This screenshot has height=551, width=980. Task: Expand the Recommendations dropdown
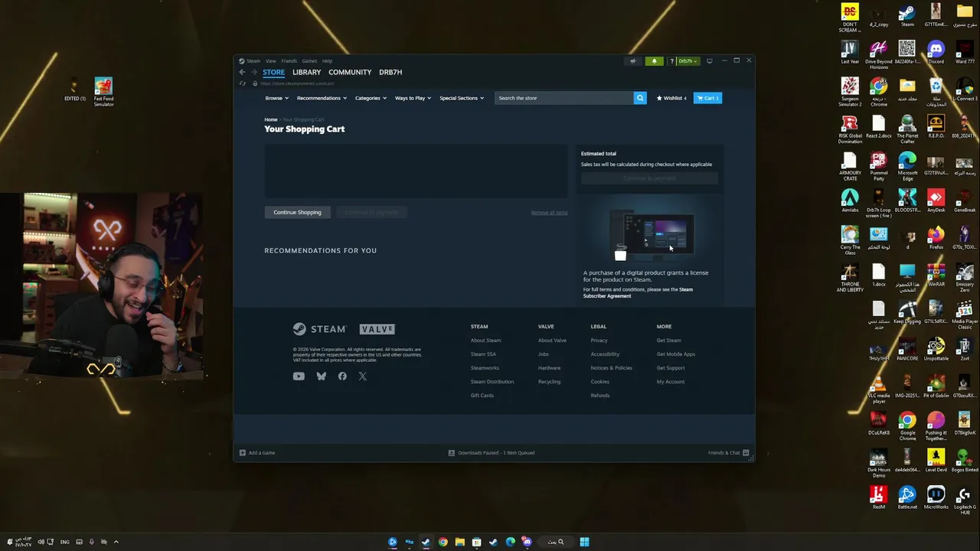click(322, 98)
